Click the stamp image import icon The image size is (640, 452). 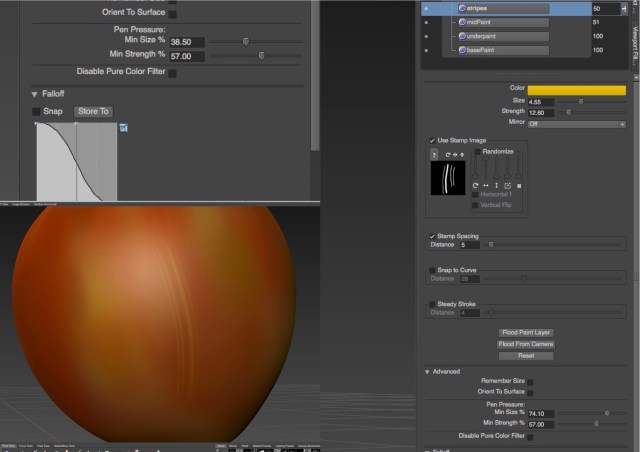435,154
